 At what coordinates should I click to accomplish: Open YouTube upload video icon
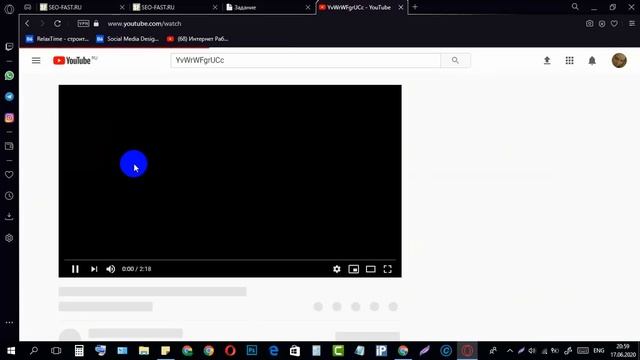pos(547,60)
